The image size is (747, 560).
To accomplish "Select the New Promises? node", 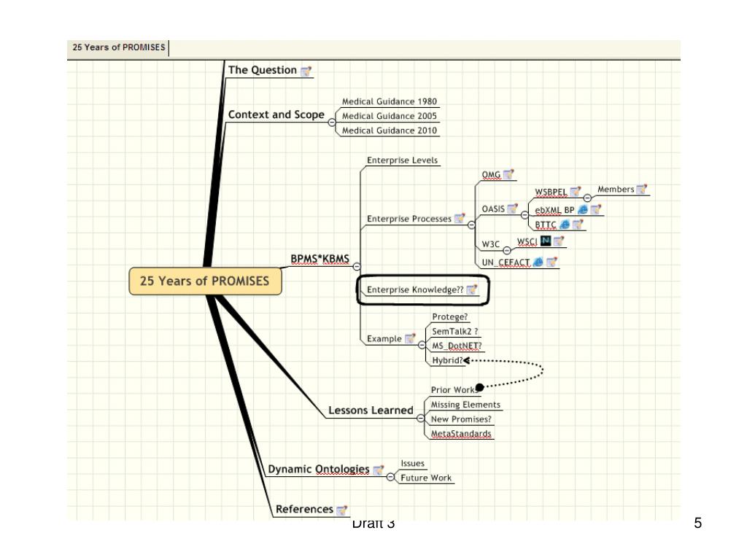I will click(x=461, y=419).
